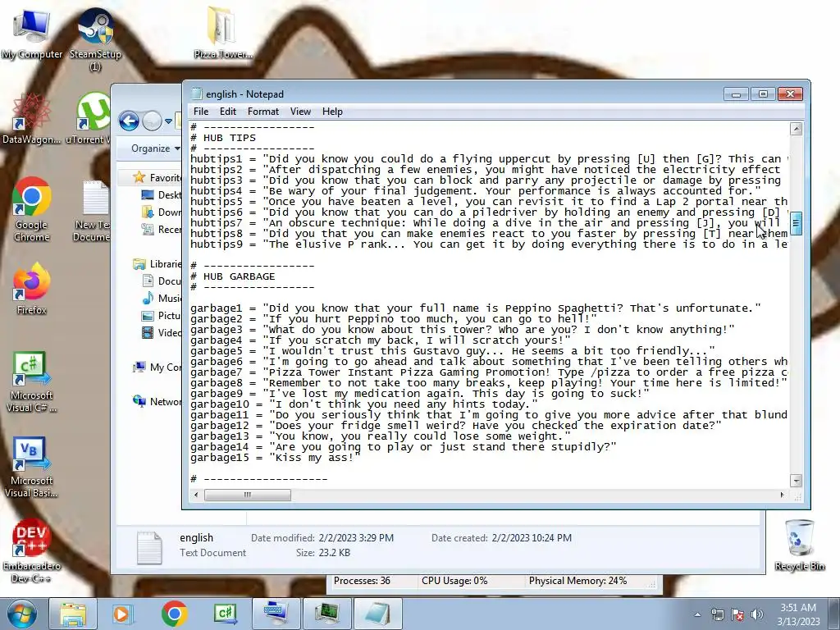Screen dimensions: 840x630
Task: Click Windows Explorer taskbar button
Action: 72,614
